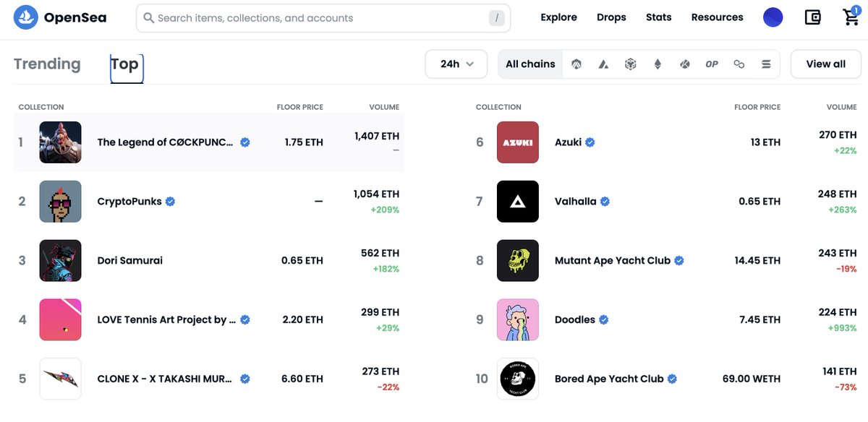This screenshot has width=868, height=422.
Task: Click verified badge next to CryptoPunks
Action: (x=171, y=202)
